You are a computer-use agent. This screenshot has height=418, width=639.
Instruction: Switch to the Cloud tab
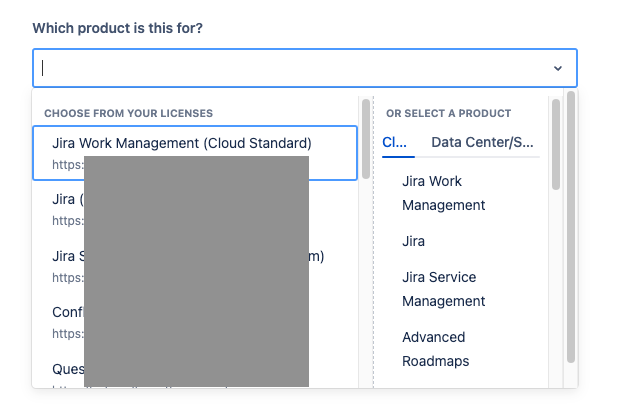[x=394, y=142]
